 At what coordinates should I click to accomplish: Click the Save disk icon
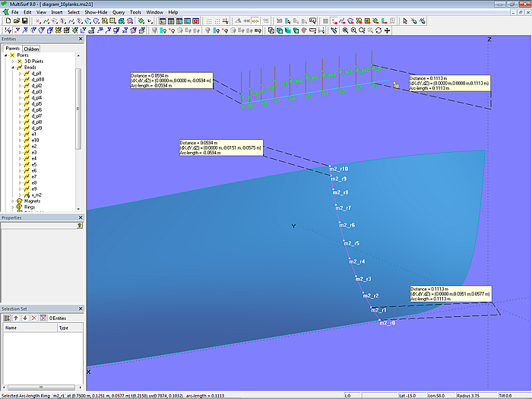[25, 21]
